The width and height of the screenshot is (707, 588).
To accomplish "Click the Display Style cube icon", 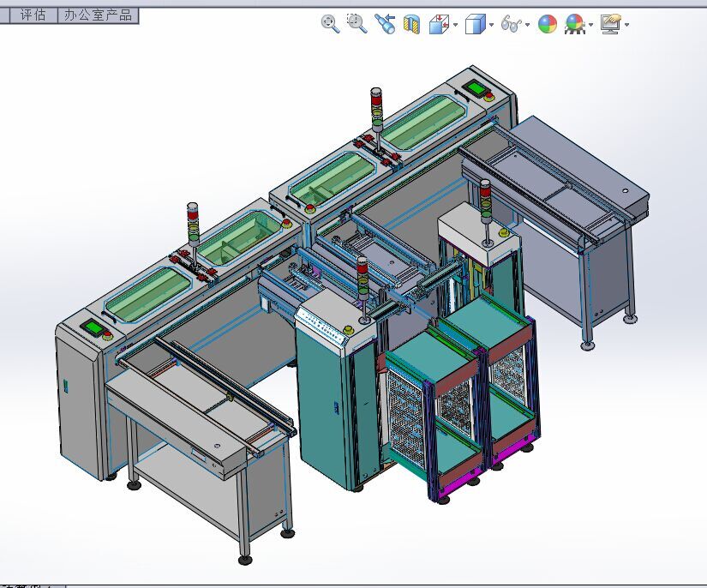I will point(476,24).
